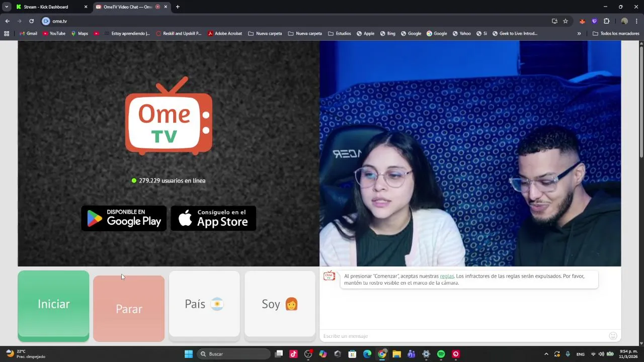Open the Yahoo bookmark
This screenshot has width=644, height=362.
(x=461, y=34)
